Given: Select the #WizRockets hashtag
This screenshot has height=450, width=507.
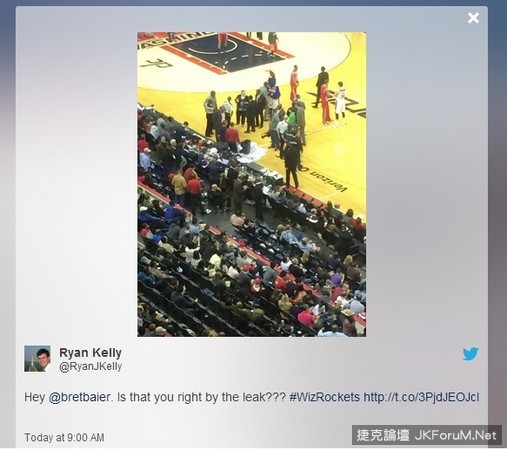Looking at the screenshot, I should point(325,397).
